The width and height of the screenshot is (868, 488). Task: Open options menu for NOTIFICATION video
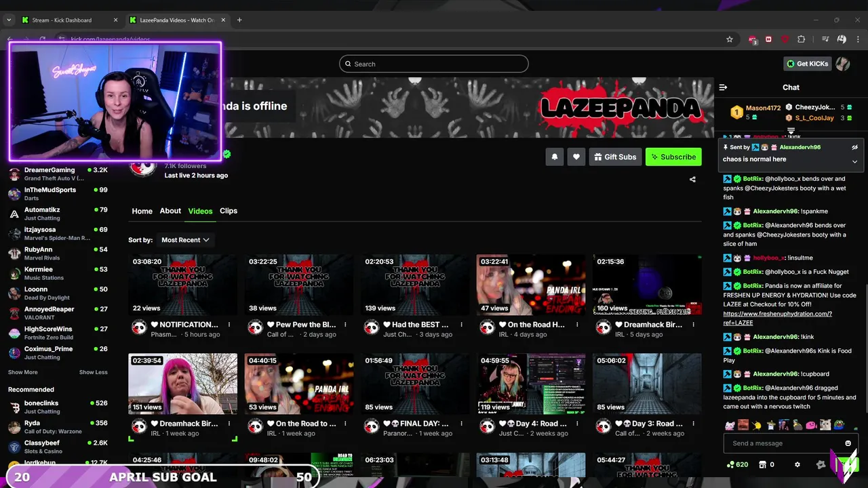(x=229, y=325)
